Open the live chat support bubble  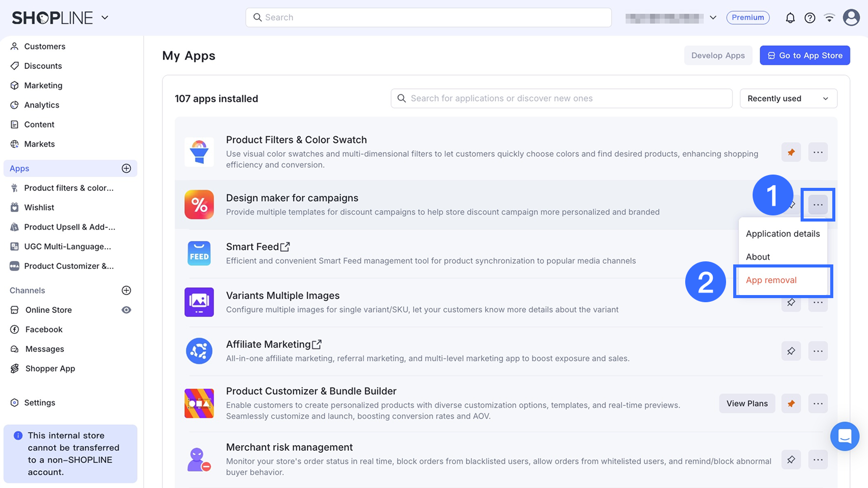click(x=845, y=436)
